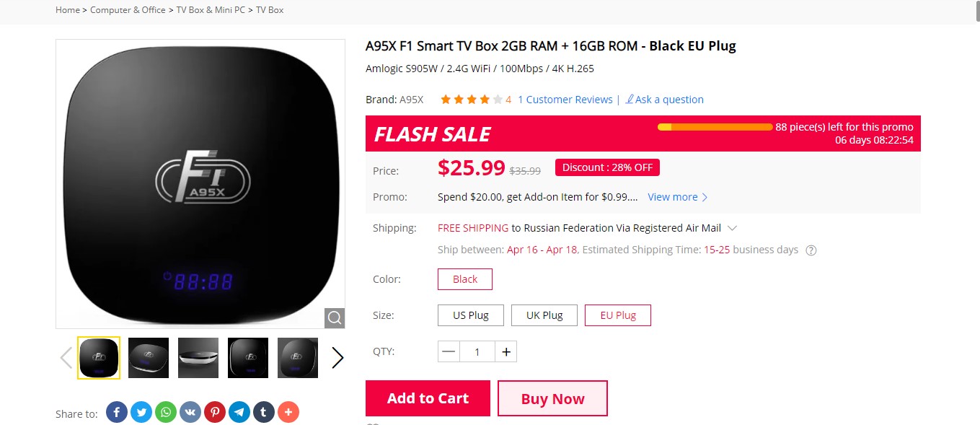Image resolution: width=980 pixels, height=425 pixels.
Task: Open 1 Customer Reviews link
Action: [x=565, y=100]
